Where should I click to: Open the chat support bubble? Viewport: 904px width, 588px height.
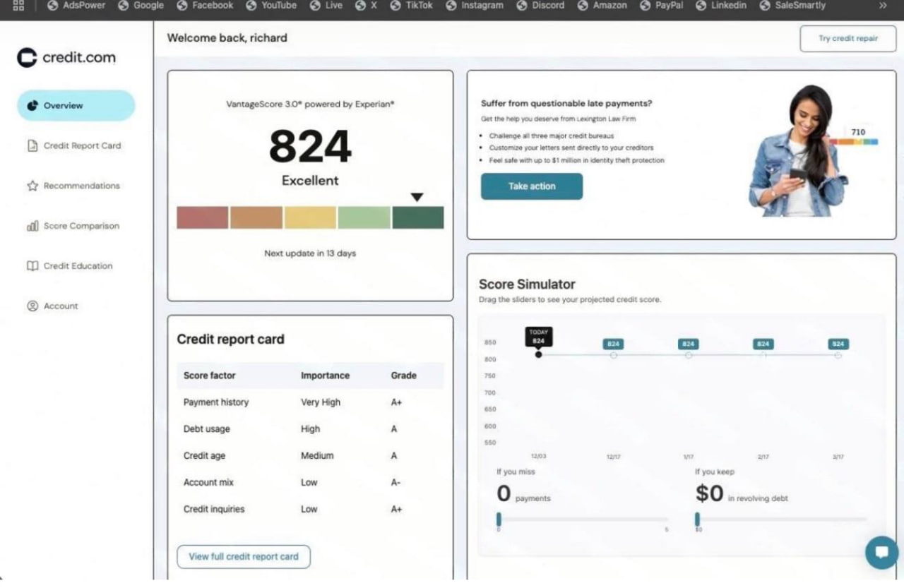[x=881, y=552]
